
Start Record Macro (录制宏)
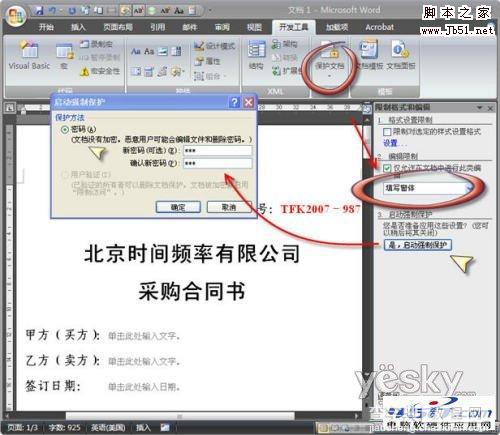pyautogui.click(x=97, y=44)
